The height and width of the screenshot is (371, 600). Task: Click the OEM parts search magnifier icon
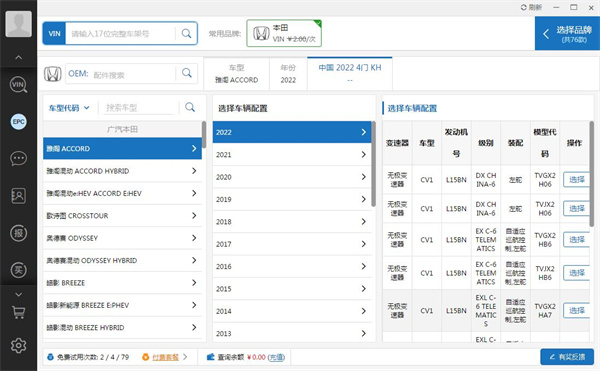click(x=187, y=73)
